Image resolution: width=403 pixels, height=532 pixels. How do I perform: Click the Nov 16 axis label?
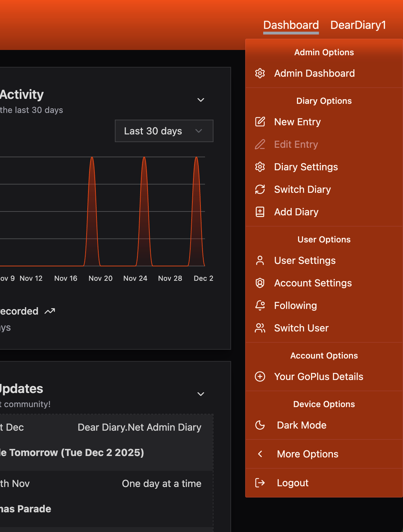tap(66, 278)
